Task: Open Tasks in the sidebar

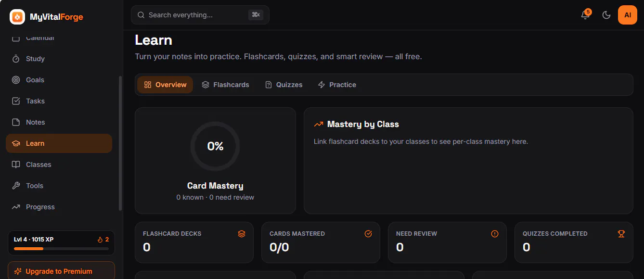Action: pos(59,101)
